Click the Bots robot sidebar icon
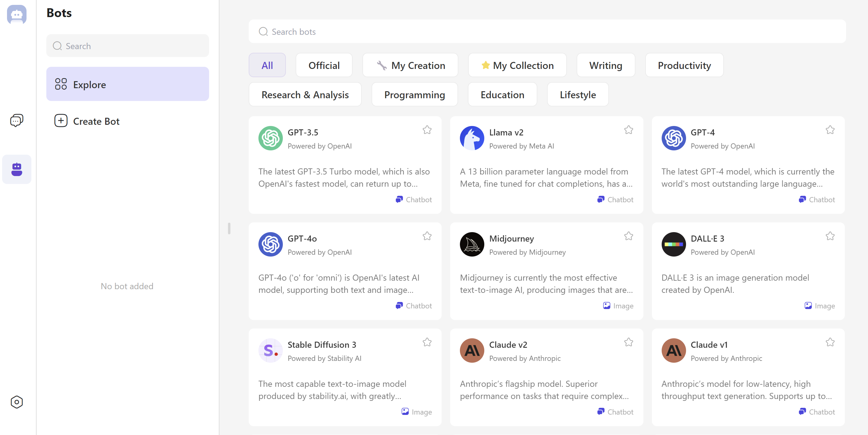868x435 pixels. [x=16, y=169]
